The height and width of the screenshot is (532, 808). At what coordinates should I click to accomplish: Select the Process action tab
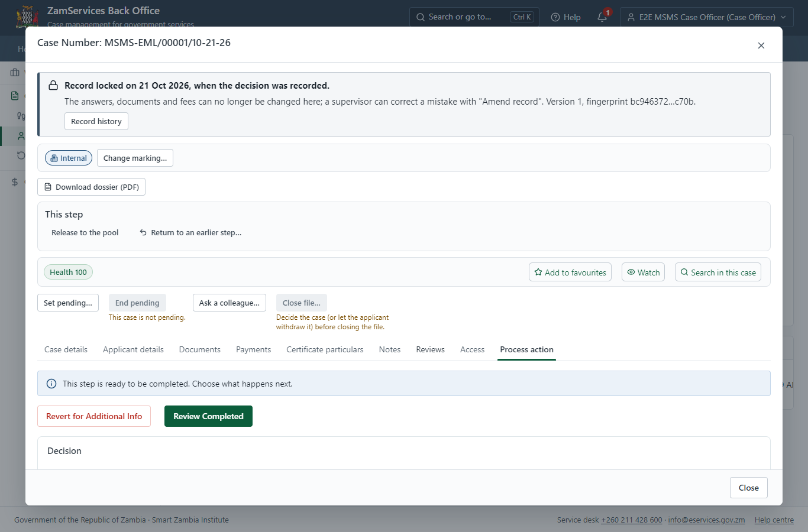point(526,349)
